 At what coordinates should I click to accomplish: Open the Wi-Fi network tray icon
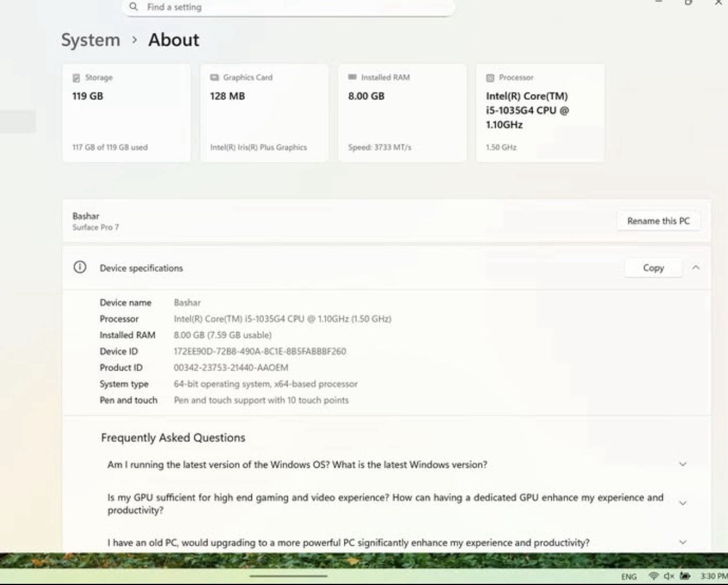(653, 576)
